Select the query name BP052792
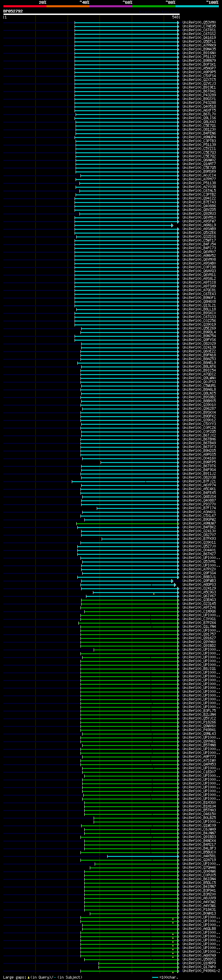This screenshot has width=222, height=980. pos(13,11)
